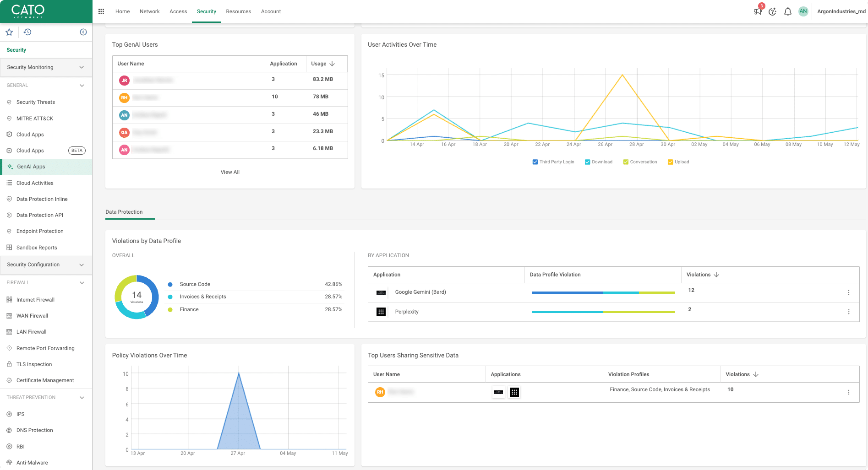Open the announcements megaphone icon
Image resolution: width=868 pixels, height=470 pixels.
tap(758, 11)
